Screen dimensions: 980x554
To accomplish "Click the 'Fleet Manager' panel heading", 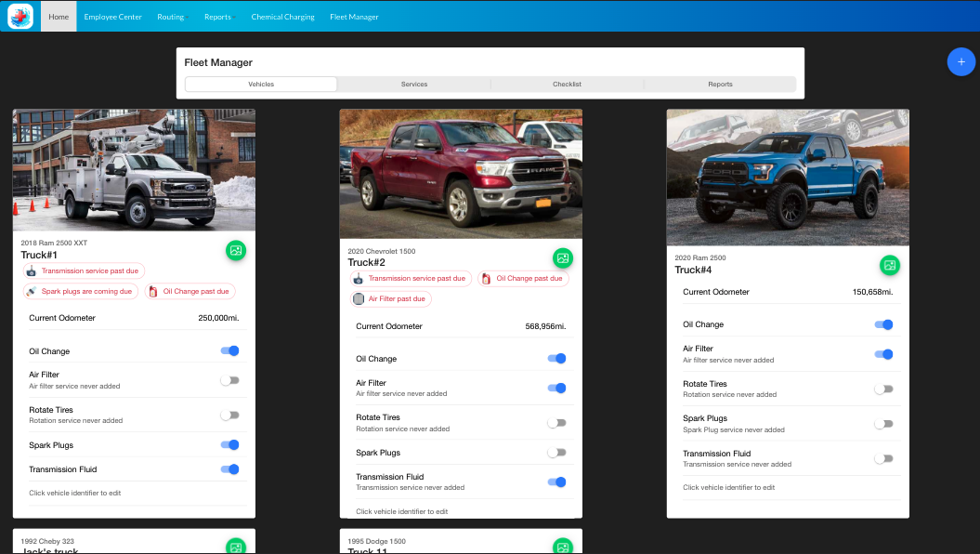I will [x=218, y=62].
